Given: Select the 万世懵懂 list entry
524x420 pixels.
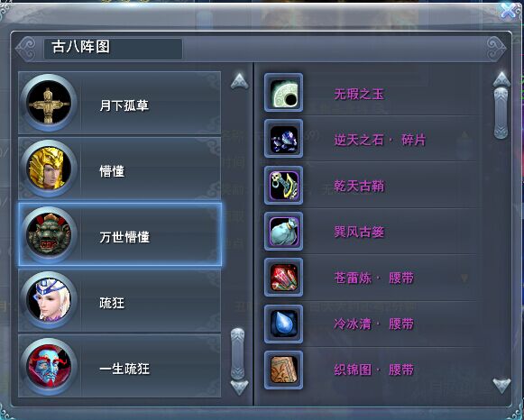Looking at the screenshot, I should coord(120,234).
